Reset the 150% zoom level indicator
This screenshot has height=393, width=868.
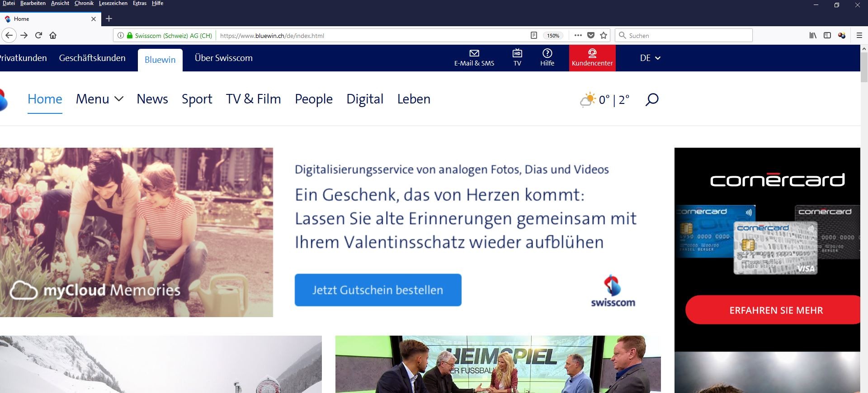(x=553, y=36)
